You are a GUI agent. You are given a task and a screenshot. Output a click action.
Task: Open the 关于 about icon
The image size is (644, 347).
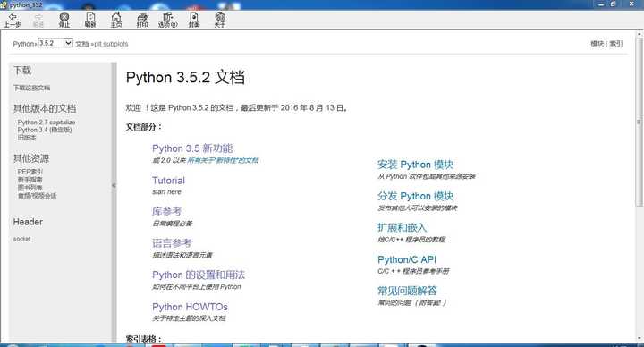click(x=220, y=20)
